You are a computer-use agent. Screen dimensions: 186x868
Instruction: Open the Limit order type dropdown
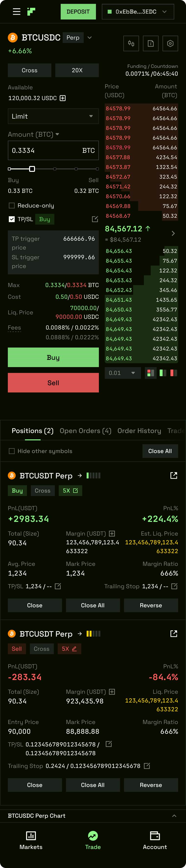point(53,116)
